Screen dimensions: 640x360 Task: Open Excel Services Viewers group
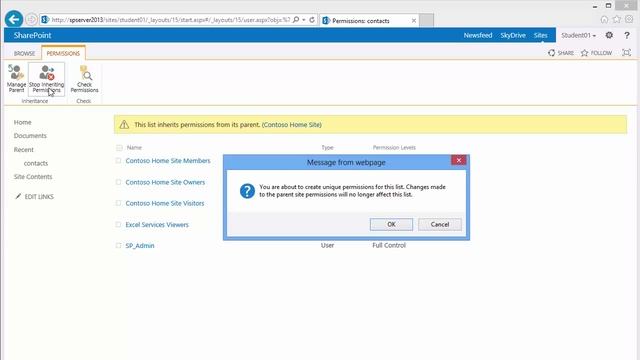(x=157, y=224)
